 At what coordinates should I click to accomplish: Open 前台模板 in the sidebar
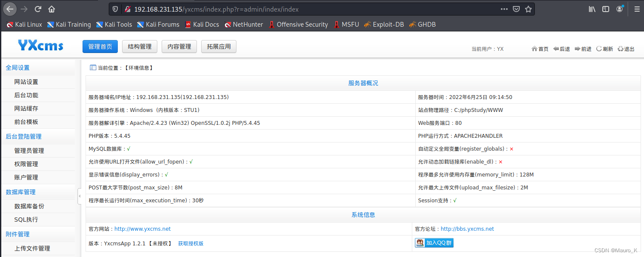pyautogui.click(x=26, y=122)
